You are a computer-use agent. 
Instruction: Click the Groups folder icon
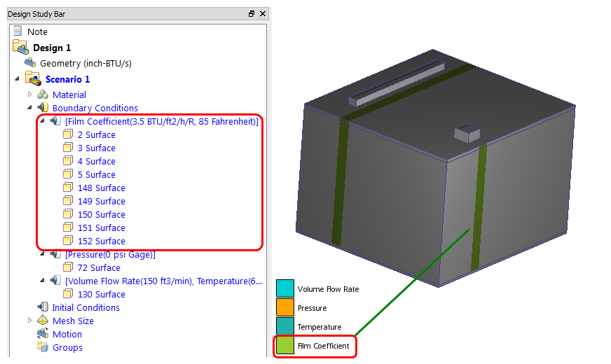tap(43, 346)
